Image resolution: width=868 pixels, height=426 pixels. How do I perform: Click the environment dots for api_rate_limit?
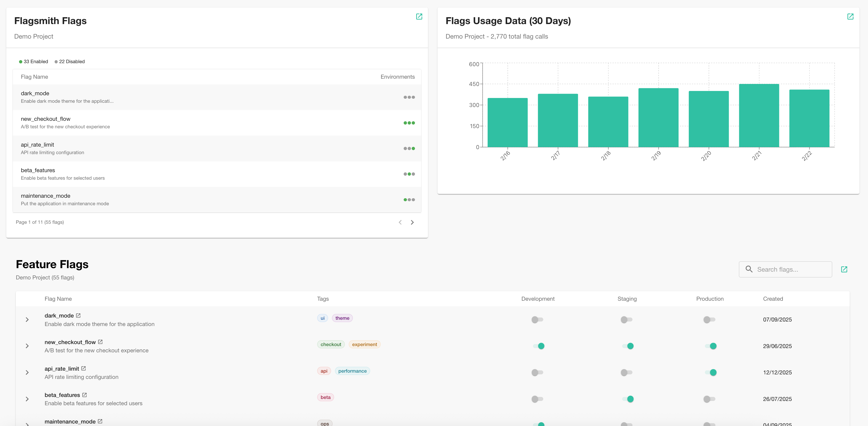coord(409,148)
